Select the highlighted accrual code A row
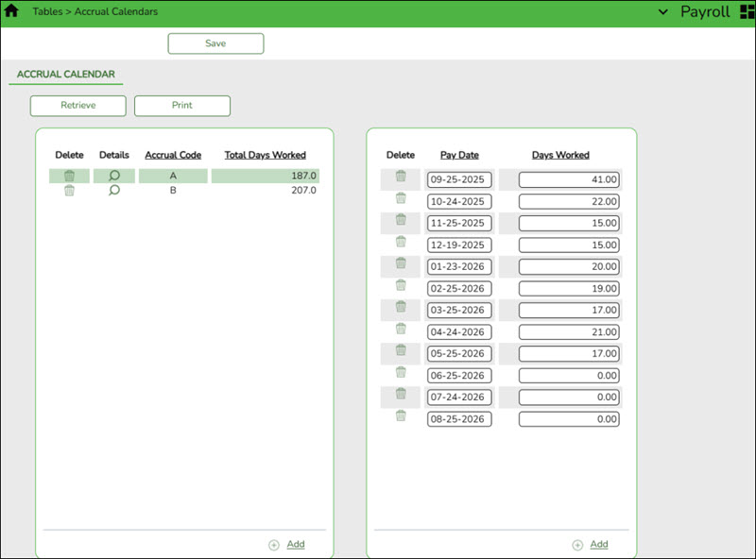This screenshot has width=756, height=559. (173, 176)
